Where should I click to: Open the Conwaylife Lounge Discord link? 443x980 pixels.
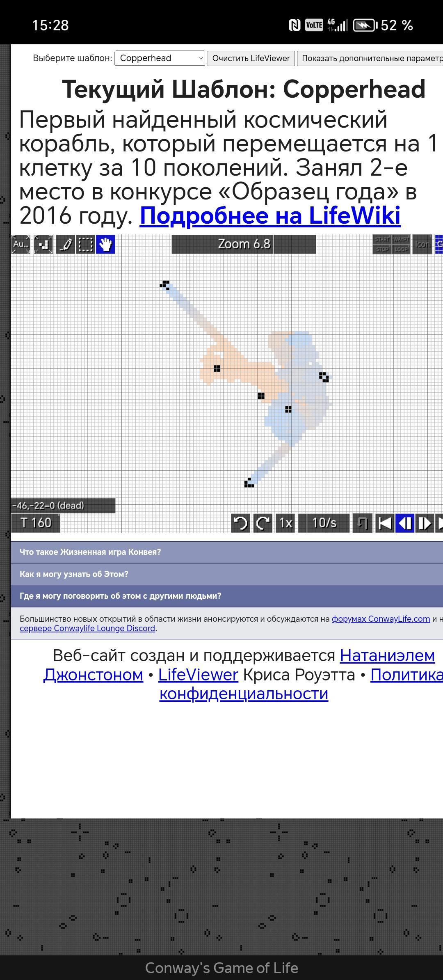click(87, 628)
